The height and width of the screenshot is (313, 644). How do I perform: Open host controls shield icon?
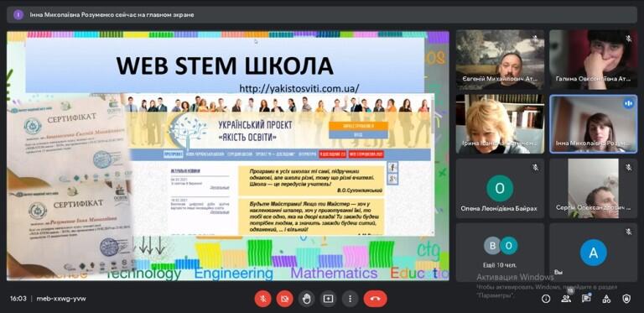point(626,299)
